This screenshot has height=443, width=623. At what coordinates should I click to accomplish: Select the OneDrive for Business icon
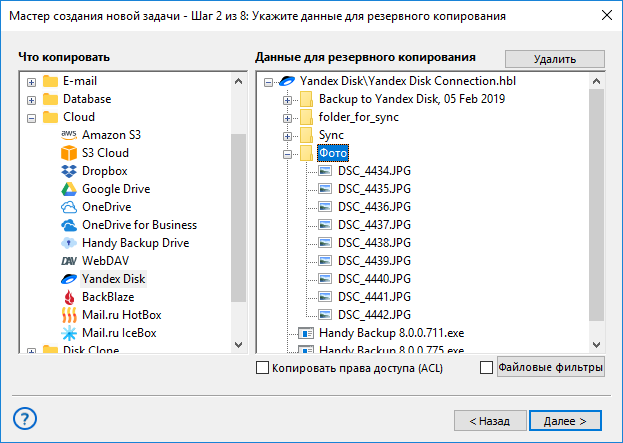pos(69,225)
